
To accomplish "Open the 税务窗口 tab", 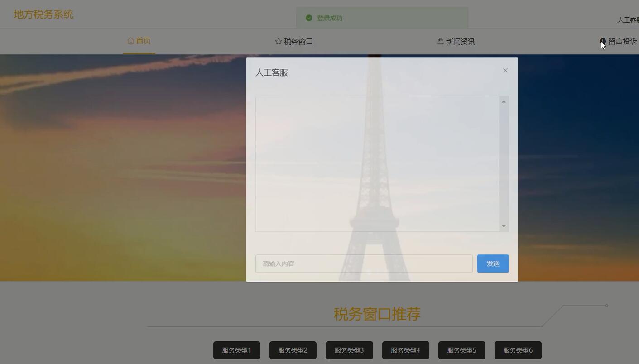I will click(x=294, y=41).
